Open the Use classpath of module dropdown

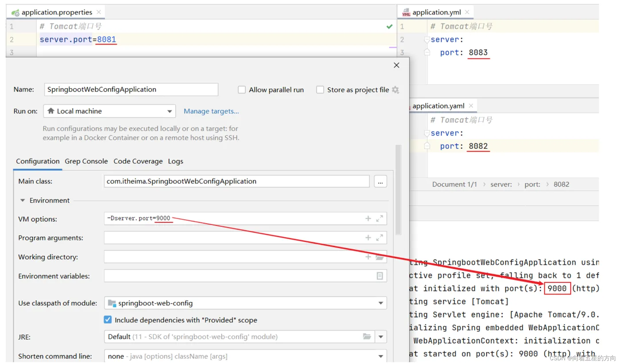(245, 303)
